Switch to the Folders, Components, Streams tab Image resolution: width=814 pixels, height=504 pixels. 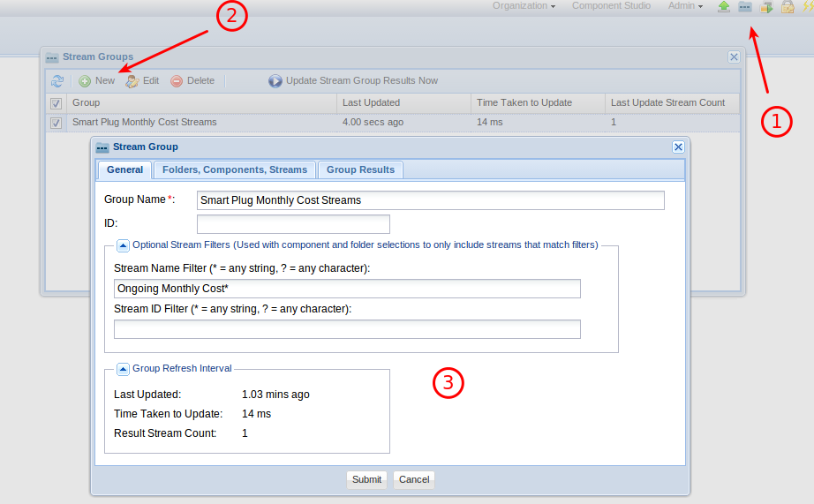click(x=235, y=169)
